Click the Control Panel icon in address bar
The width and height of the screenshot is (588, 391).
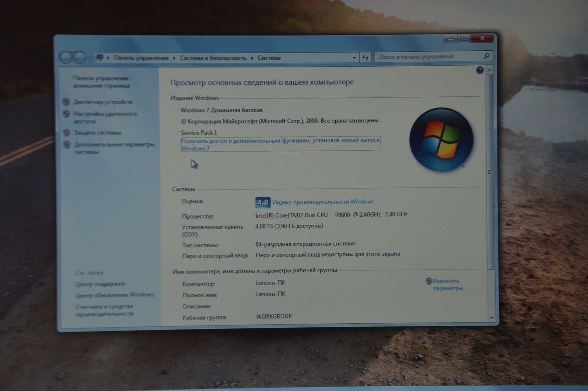(x=99, y=58)
